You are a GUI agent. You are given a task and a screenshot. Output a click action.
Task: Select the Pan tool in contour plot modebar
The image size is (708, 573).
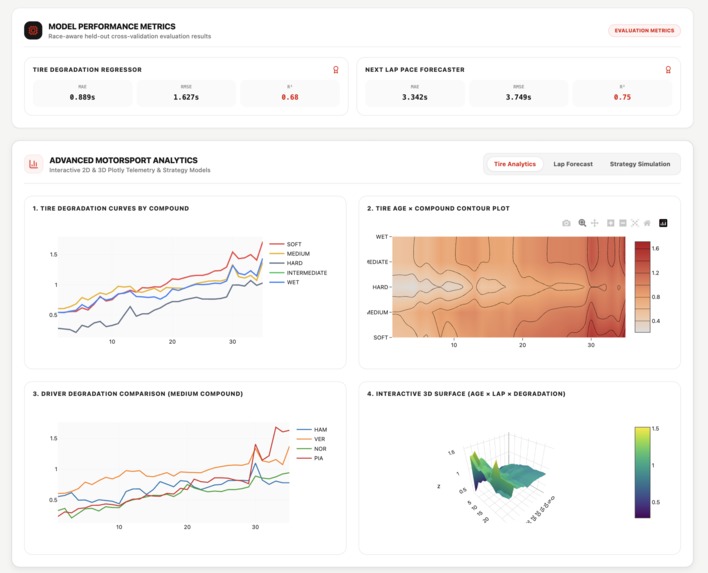[595, 223]
